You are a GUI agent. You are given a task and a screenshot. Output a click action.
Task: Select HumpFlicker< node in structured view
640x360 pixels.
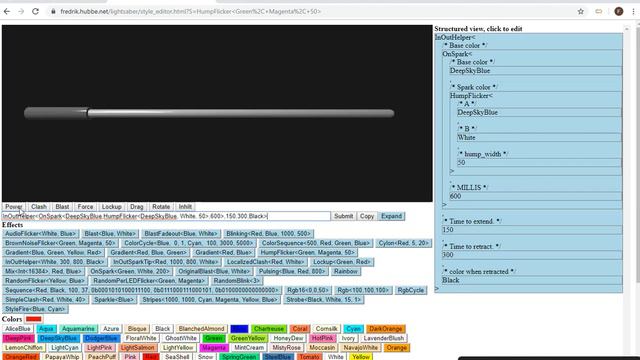coord(471,96)
